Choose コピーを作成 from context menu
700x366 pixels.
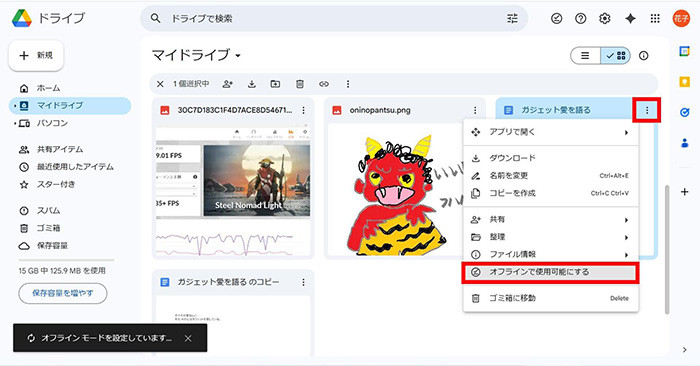pos(551,193)
